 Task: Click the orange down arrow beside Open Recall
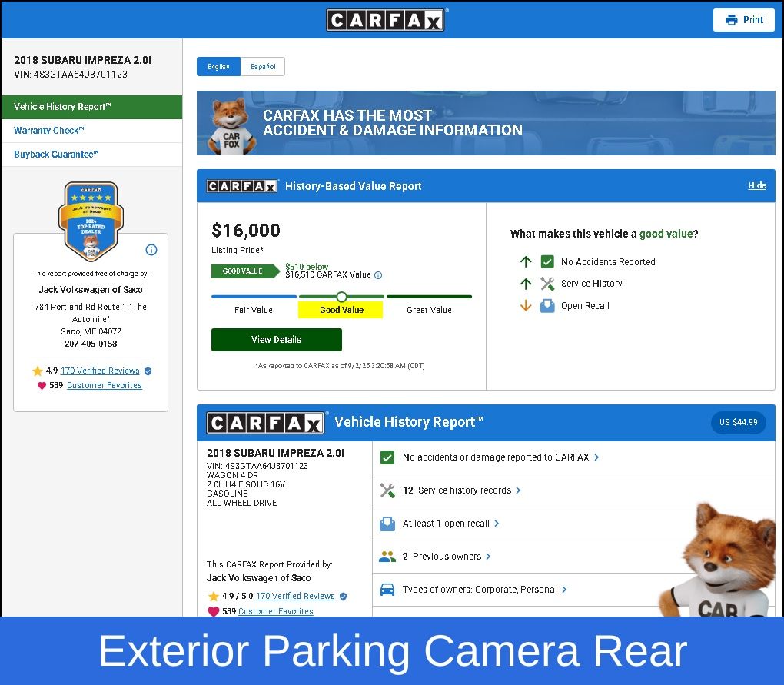point(526,305)
